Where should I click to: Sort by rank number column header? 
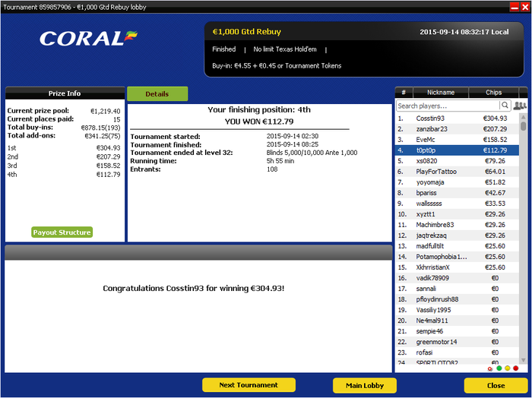click(x=404, y=92)
